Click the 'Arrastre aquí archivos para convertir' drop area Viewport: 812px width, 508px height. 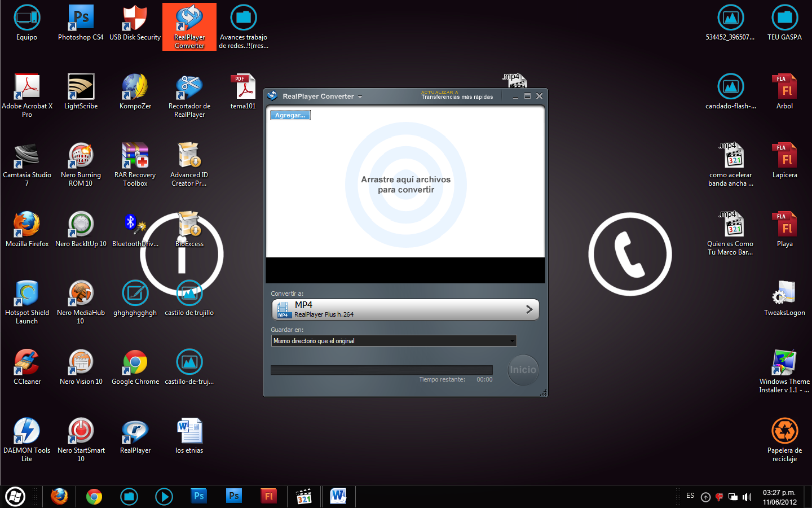pos(405,184)
